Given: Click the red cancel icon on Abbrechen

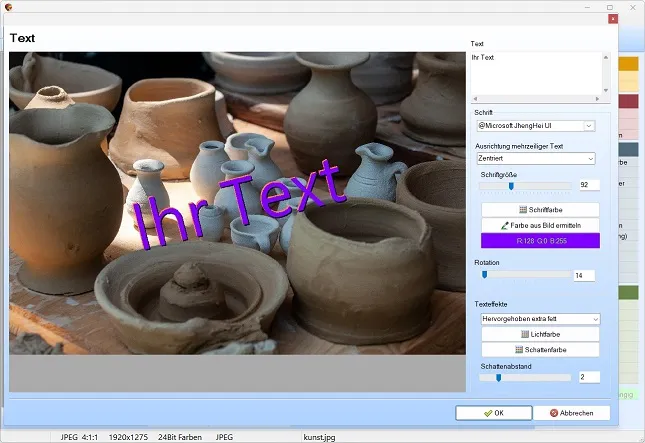Looking at the screenshot, I should (x=554, y=413).
